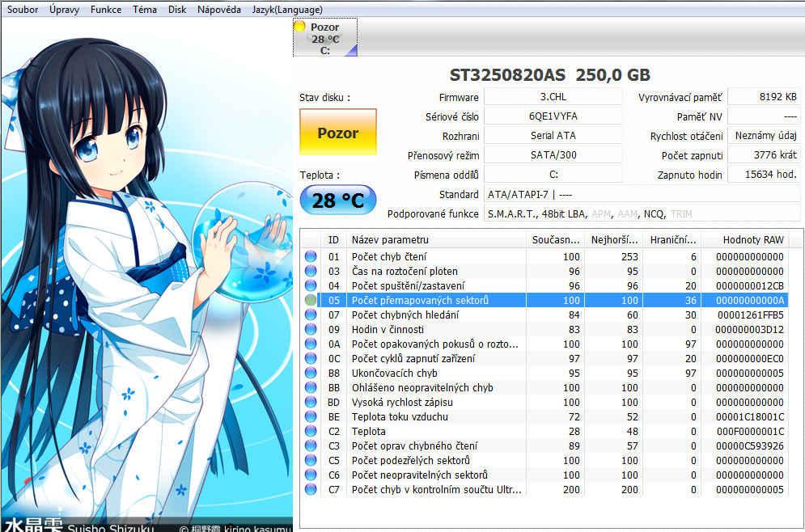Click the status orb for Teplota toku vzduchu
The height and width of the screenshot is (532, 805).
[x=311, y=416]
